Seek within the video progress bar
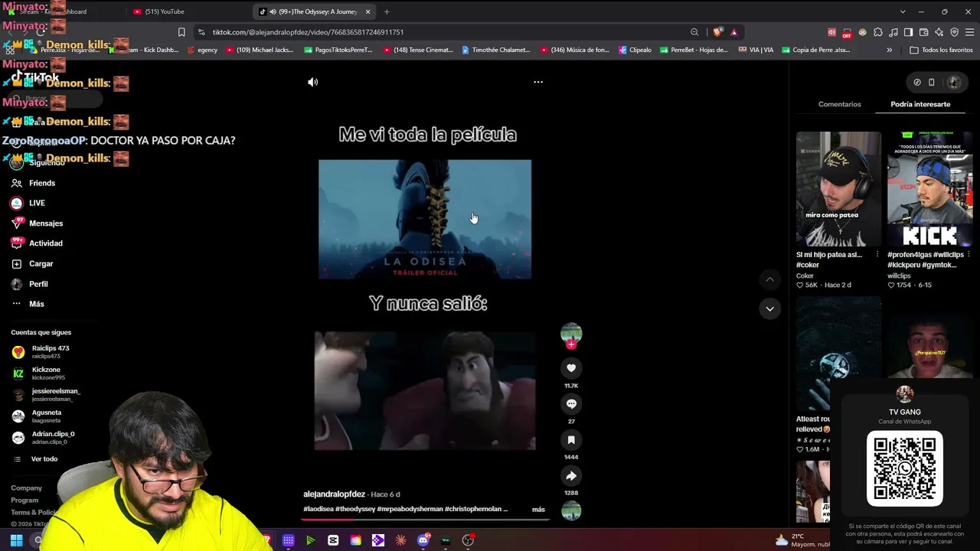Viewport: 980px width, 551px height. 425,519
